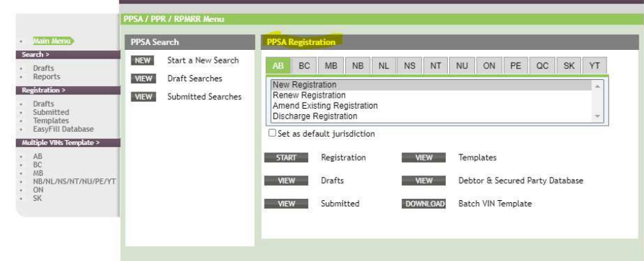Select the SK jurisdiction tab
The height and width of the screenshot is (261, 644).
(x=569, y=66)
